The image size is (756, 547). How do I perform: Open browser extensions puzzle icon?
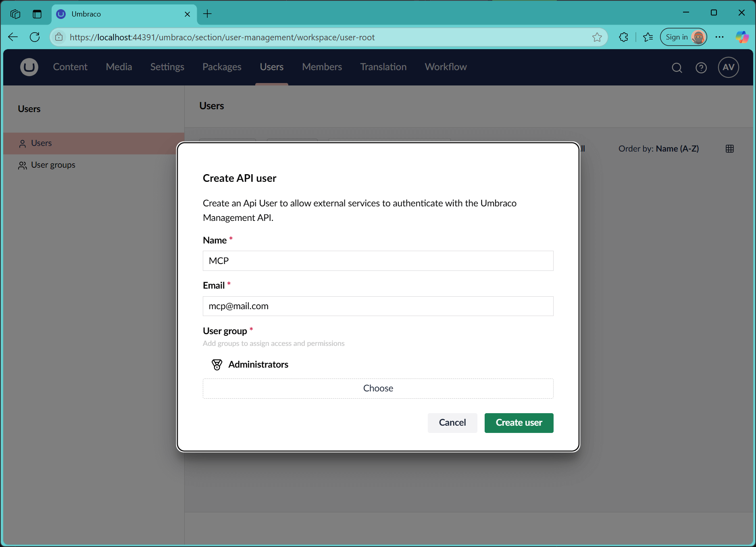(623, 37)
